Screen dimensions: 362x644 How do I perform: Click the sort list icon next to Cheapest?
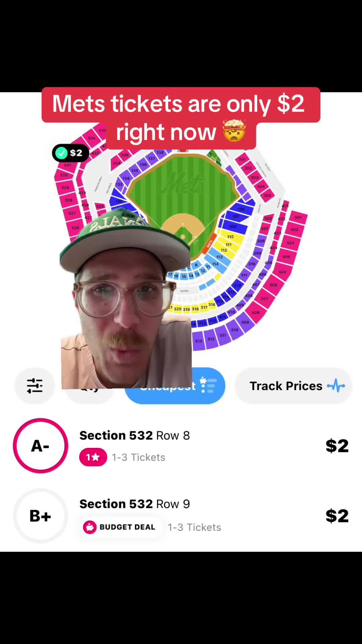tap(208, 386)
